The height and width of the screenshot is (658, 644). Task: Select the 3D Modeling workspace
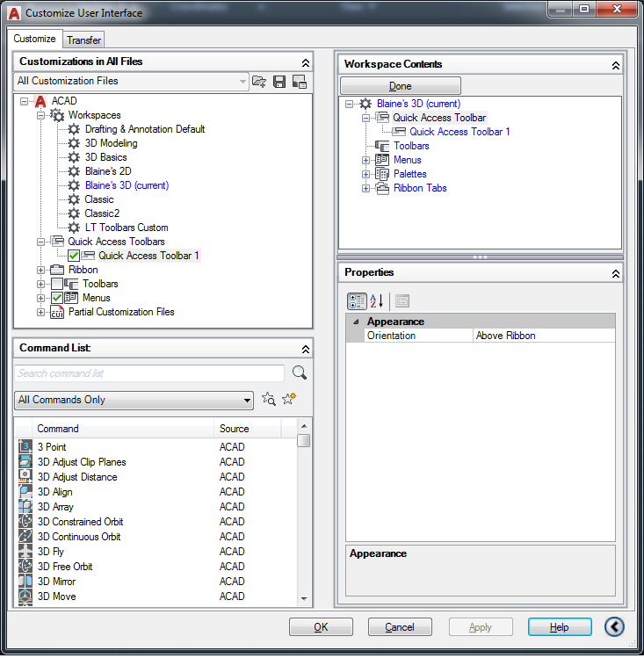[112, 143]
